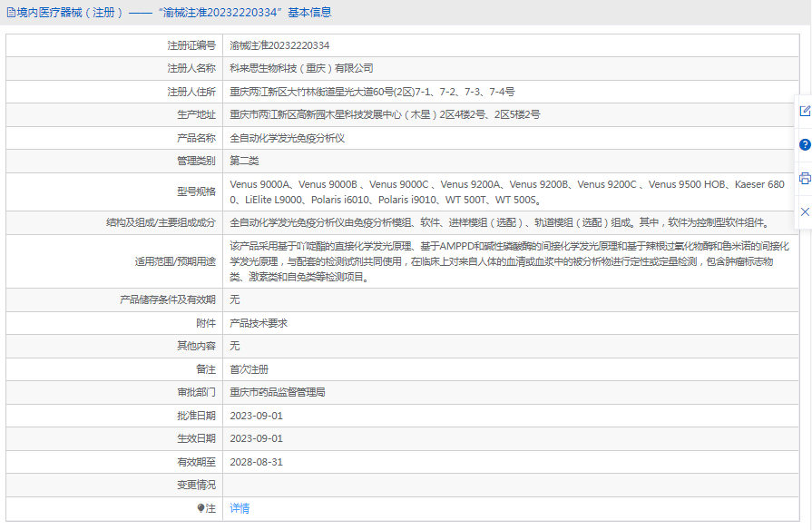Click the 生效日期 value 2023-09-01
The height and width of the screenshot is (530, 812).
pyautogui.click(x=257, y=438)
